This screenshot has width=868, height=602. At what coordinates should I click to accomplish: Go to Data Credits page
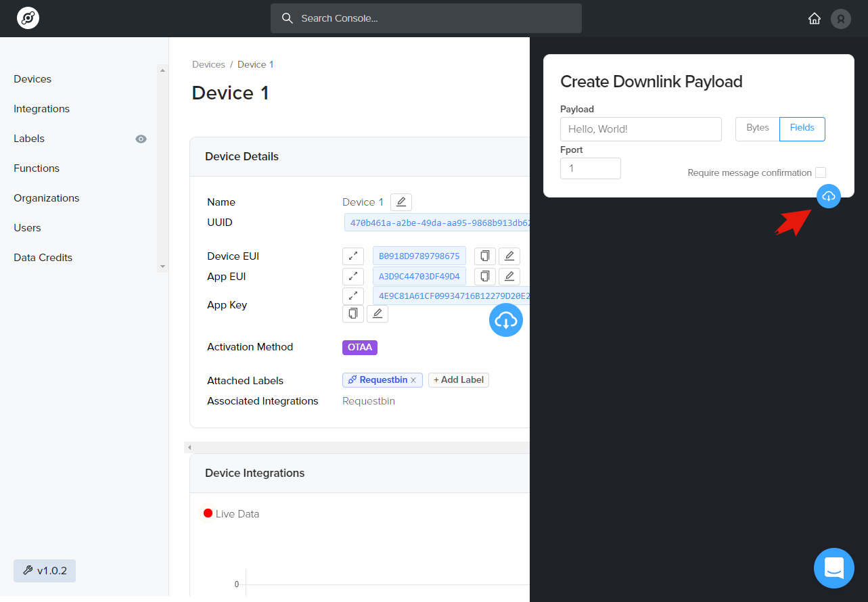tap(43, 258)
